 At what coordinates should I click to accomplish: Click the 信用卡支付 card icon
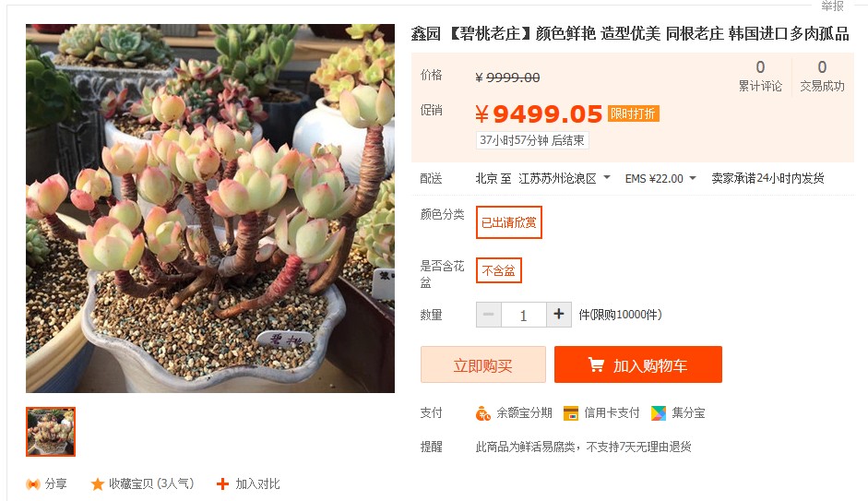(571, 413)
